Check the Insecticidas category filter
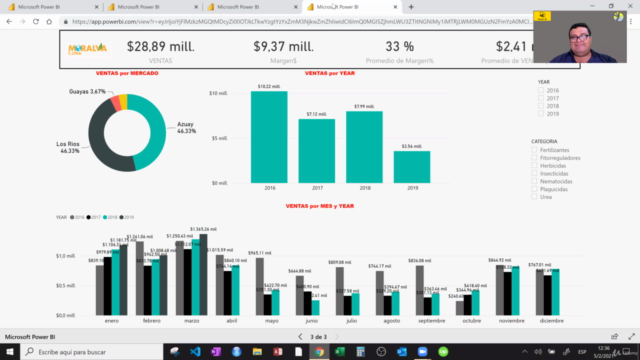The height and width of the screenshot is (360, 640). tap(534, 173)
